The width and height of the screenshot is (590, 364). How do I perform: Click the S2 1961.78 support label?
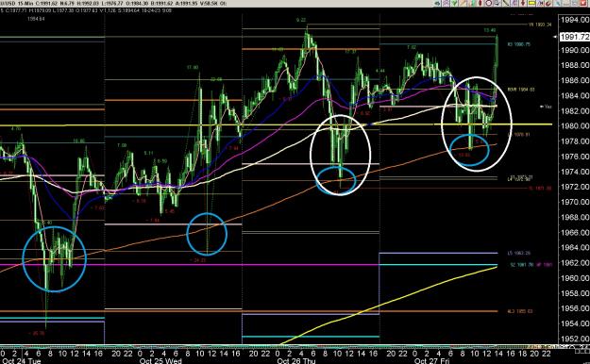pyautogui.click(x=521, y=265)
